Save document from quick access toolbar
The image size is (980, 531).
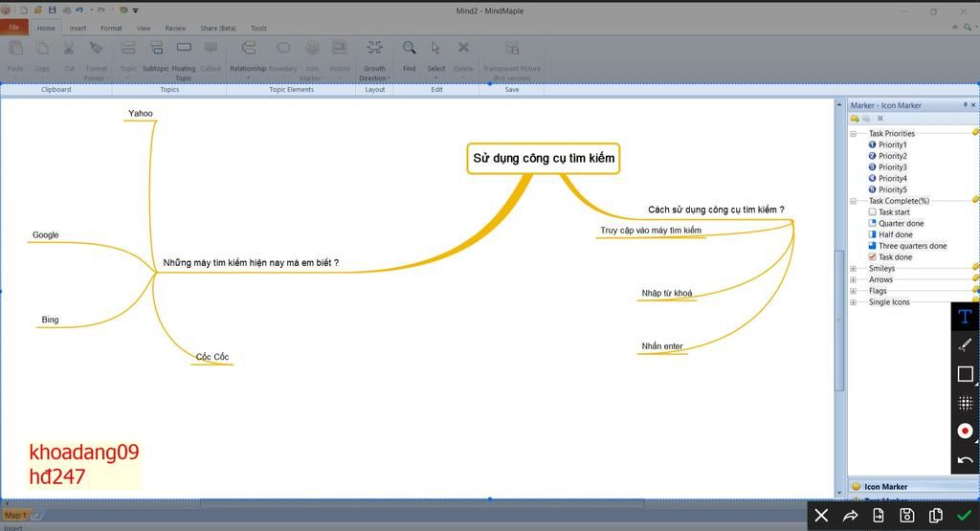[53, 10]
